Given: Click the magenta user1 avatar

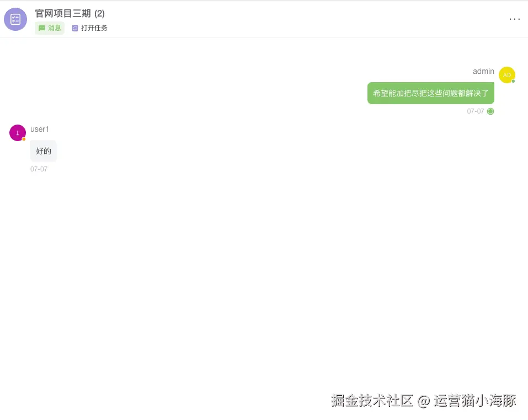Looking at the screenshot, I should (x=18, y=133).
